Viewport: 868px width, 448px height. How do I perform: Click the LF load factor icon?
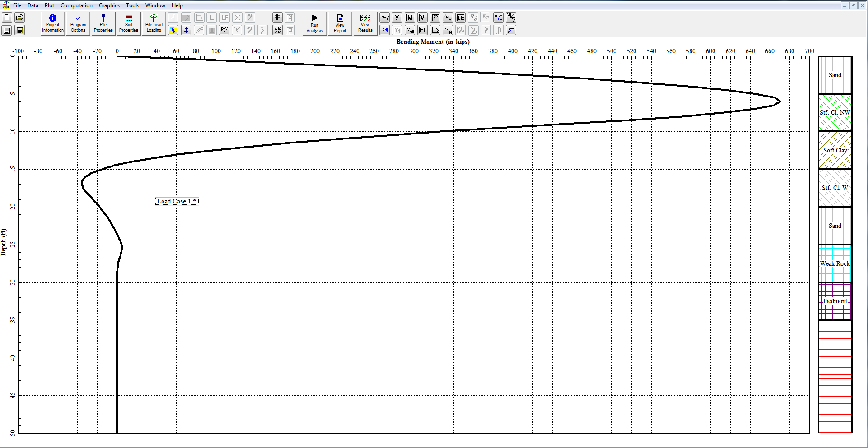click(x=224, y=18)
